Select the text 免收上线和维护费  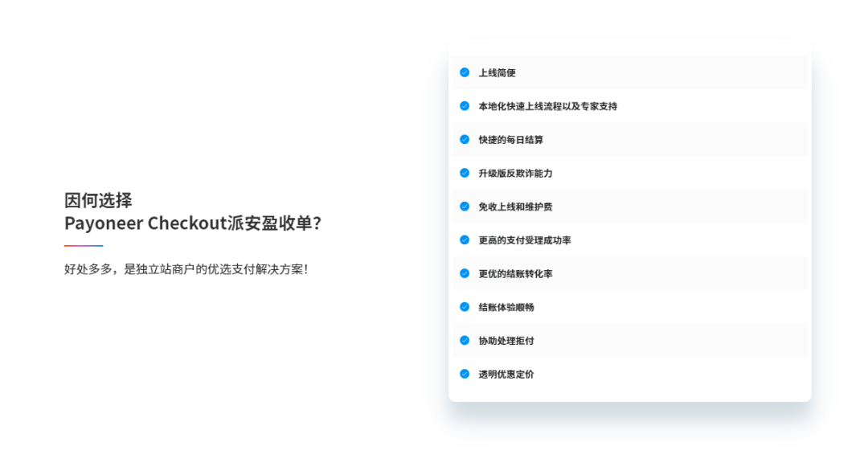coord(515,207)
